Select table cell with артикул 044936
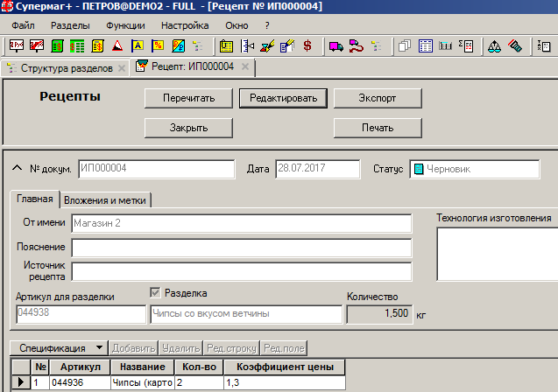The width and height of the screenshot is (558, 392). [80, 382]
